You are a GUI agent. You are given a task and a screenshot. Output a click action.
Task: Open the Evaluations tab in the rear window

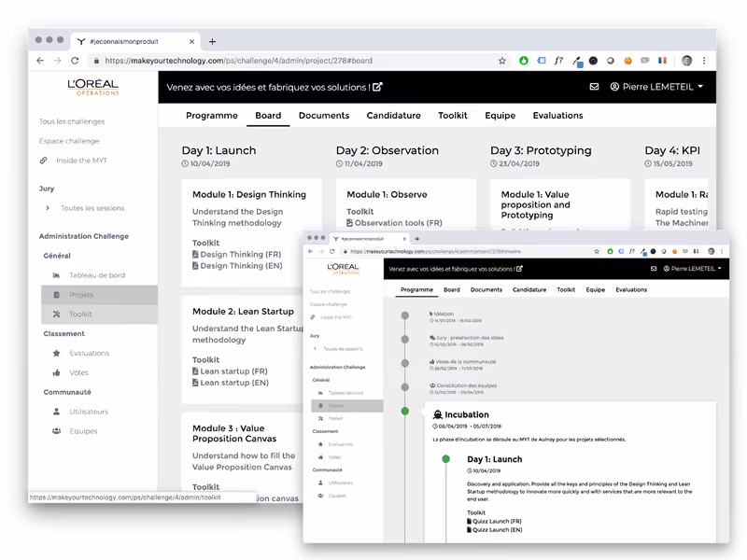[x=557, y=116]
